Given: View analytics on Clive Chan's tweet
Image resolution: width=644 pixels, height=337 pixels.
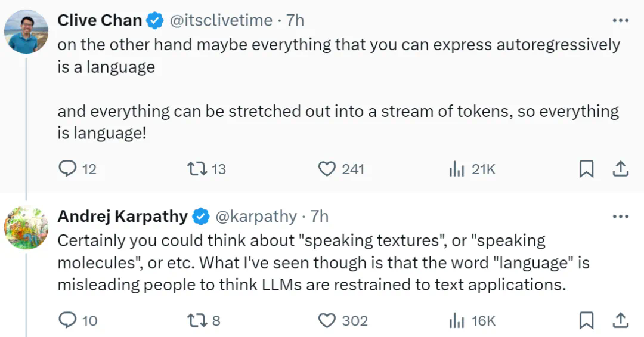Looking at the screenshot, I should [457, 169].
